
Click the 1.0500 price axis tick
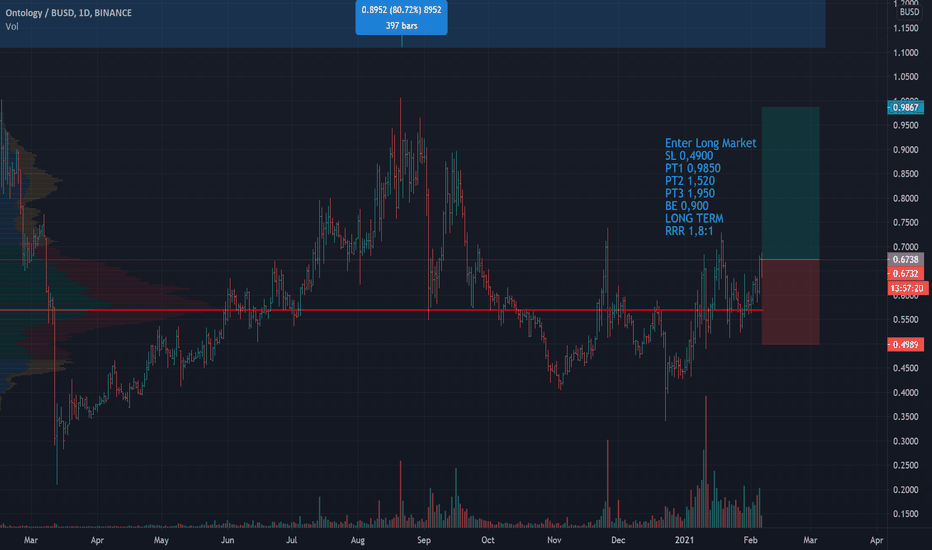(x=905, y=77)
